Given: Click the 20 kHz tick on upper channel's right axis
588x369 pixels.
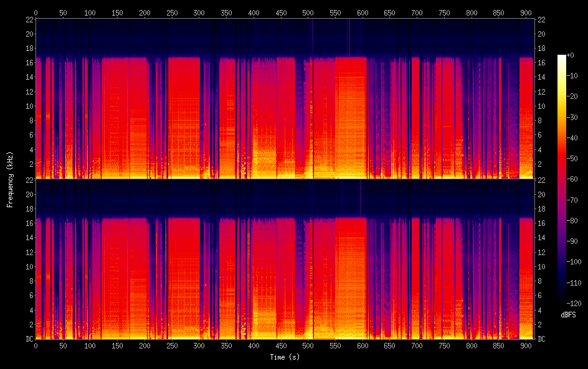Looking at the screenshot, I should (x=542, y=34).
